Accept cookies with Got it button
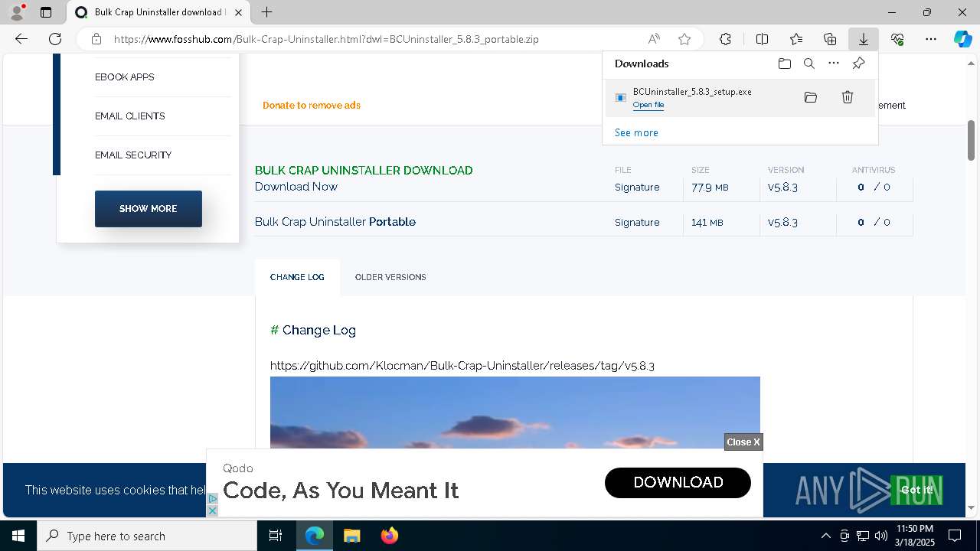 click(x=916, y=490)
